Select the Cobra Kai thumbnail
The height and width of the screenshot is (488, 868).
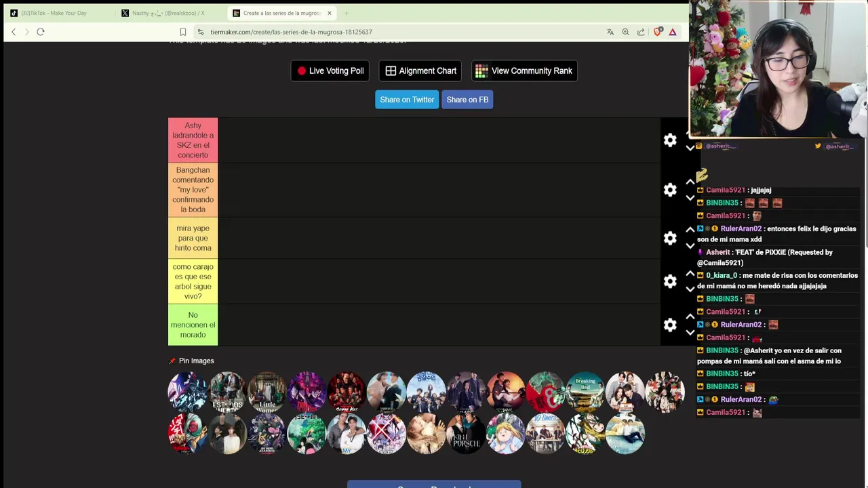[x=347, y=392]
